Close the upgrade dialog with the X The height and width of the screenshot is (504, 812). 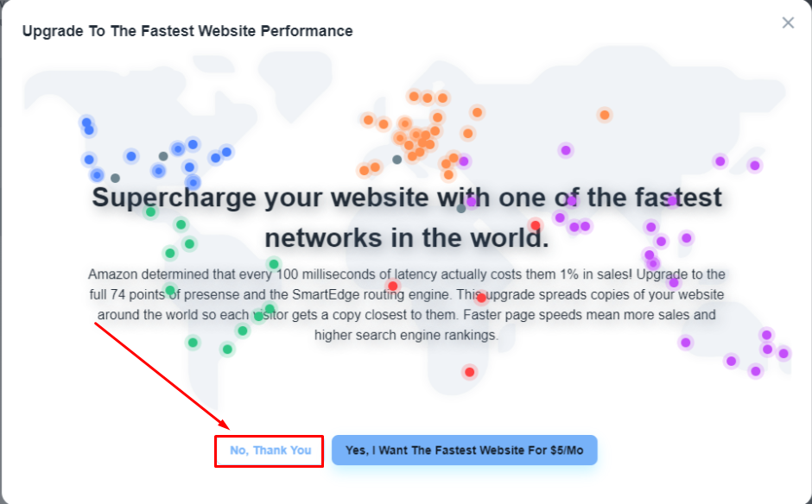coord(788,22)
